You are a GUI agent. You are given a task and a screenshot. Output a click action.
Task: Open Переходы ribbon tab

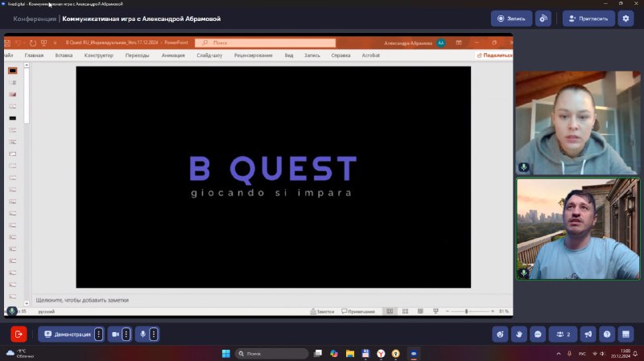click(137, 55)
